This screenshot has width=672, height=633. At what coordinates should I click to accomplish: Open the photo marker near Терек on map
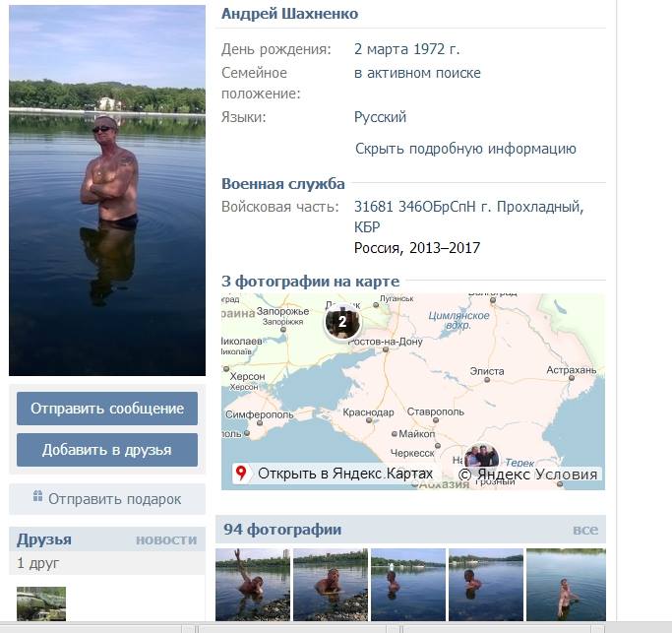pyautogui.click(x=481, y=456)
